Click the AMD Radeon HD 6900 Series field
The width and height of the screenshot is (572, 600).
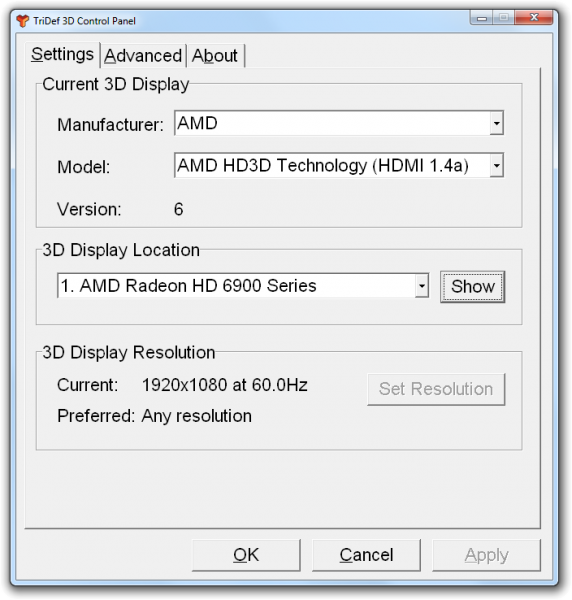pyautogui.click(x=236, y=285)
